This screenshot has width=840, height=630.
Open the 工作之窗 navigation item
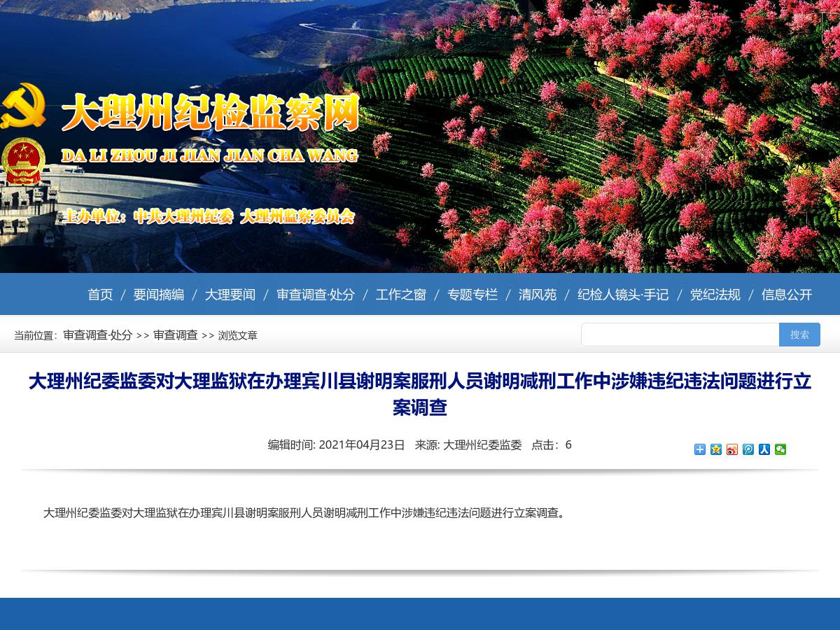(400, 294)
